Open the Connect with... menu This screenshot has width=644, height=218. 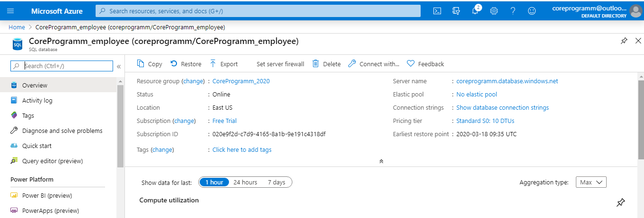[374, 64]
